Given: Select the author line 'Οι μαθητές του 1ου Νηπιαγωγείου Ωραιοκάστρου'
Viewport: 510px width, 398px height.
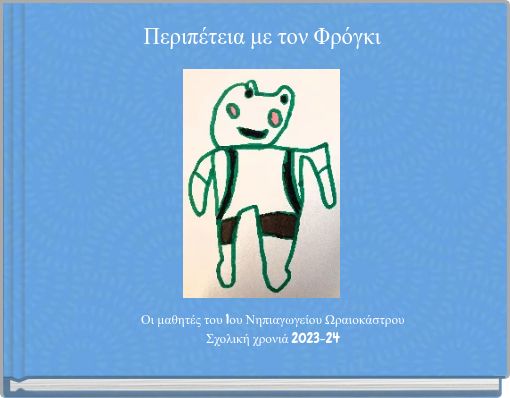Looking at the screenshot, I should [273, 320].
